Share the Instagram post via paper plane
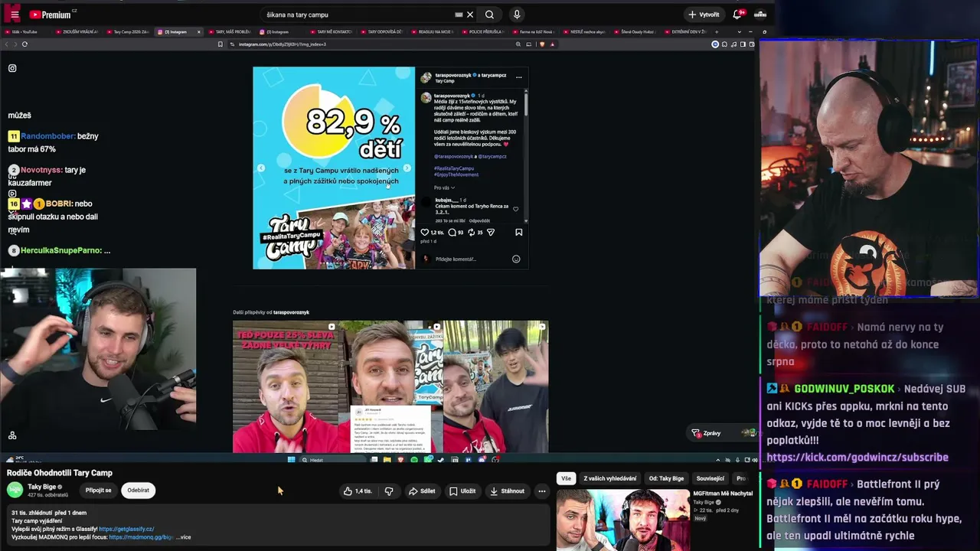The image size is (980, 551). 491,232
